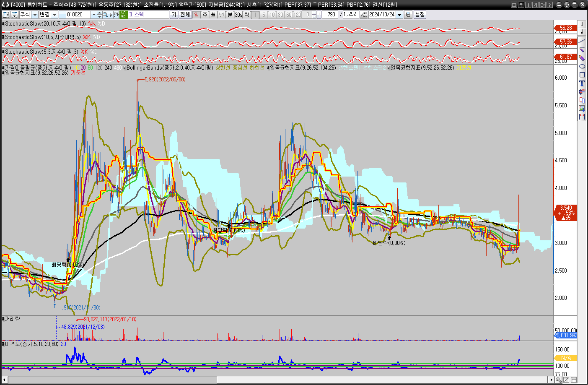588x385 pixels.
Task: Click the chart save-layout icon in toolbar
Action: coord(14,15)
